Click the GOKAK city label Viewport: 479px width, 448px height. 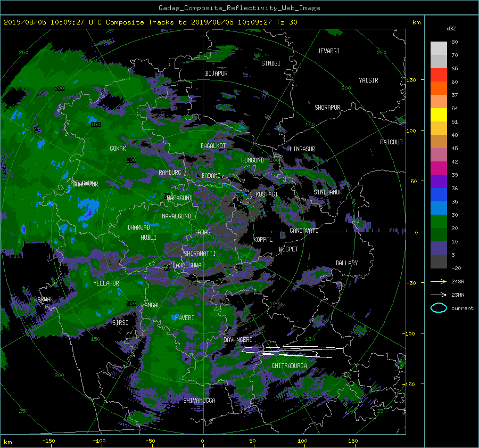(118, 149)
